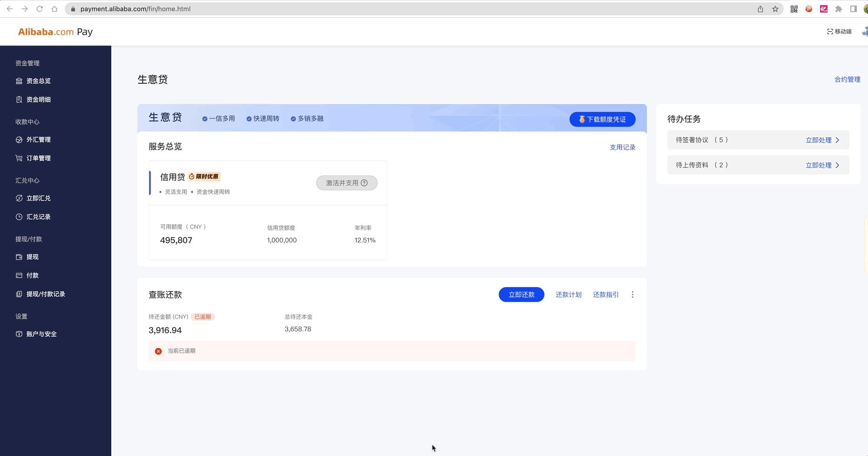Screen dimensions: 868x456
Task: Select 立即汇兑 under 汇兑中心
Action: point(38,198)
